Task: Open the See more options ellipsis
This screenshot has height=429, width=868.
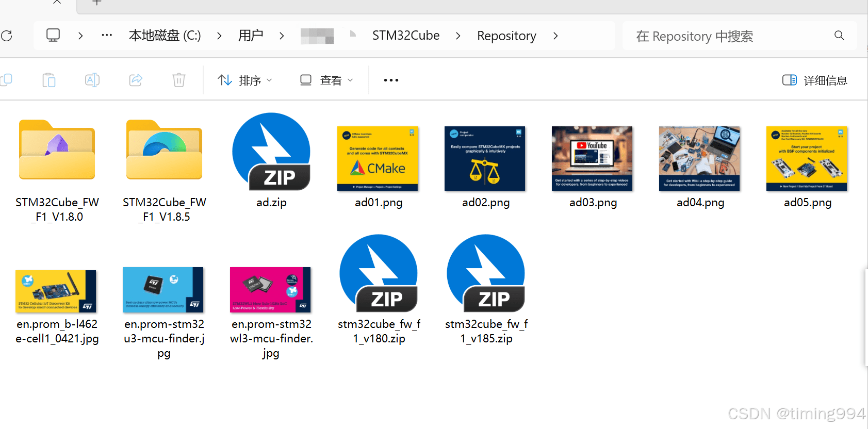Action: [x=391, y=80]
